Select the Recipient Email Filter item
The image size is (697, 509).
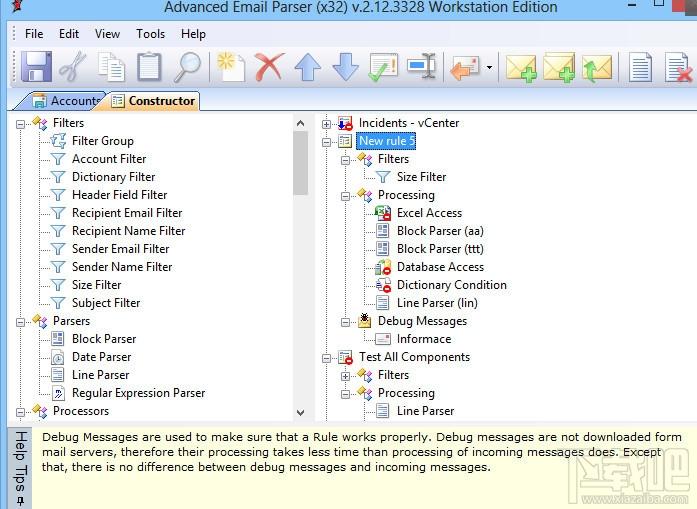(127, 213)
